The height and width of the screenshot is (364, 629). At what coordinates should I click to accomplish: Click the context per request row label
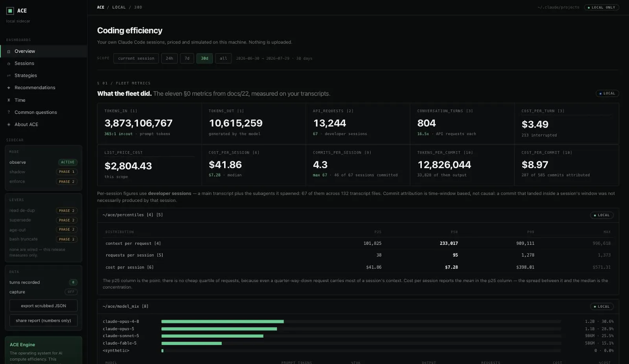tap(133, 243)
